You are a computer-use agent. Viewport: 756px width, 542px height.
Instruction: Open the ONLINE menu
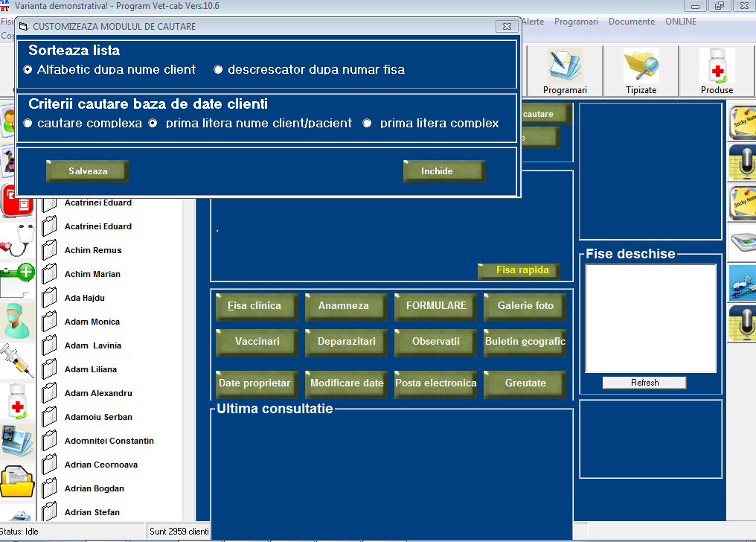[680, 22]
